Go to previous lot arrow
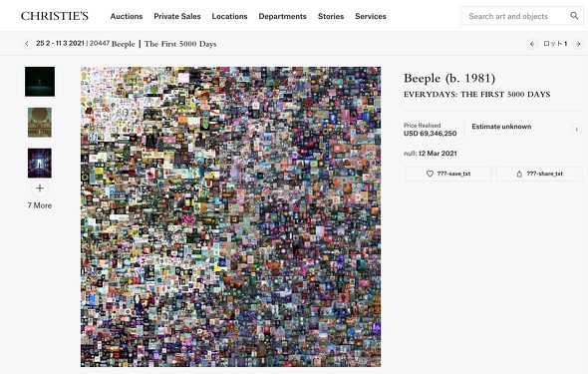The image size is (588, 374). click(x=532, y=44)
